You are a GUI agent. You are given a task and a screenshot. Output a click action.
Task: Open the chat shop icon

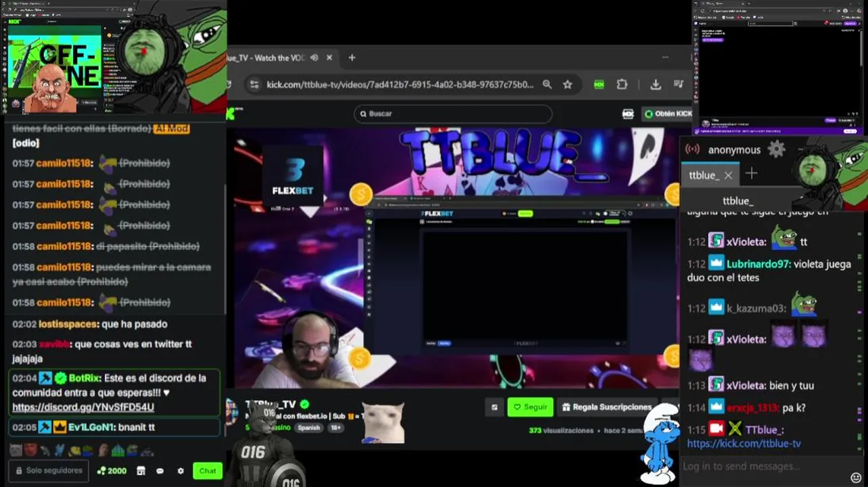[141, 471]
